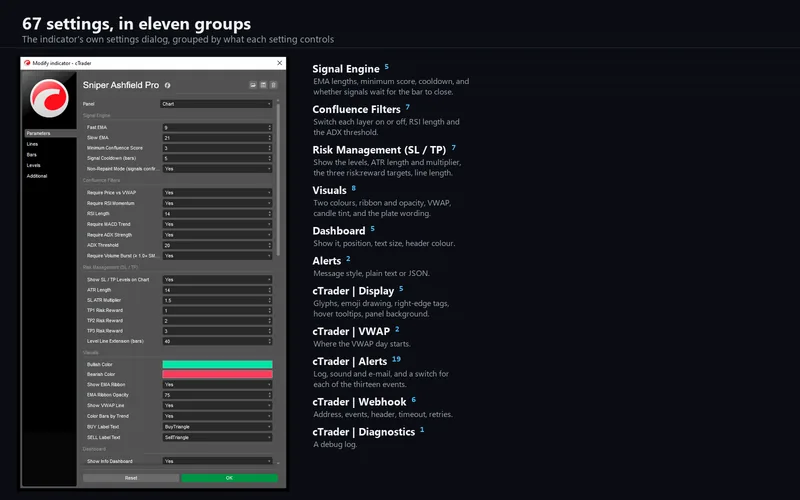The height and width of the screenshot is (500, 800).
Task: Open the Non-Repaint Mode dropdown
Action: pos(217,168)
